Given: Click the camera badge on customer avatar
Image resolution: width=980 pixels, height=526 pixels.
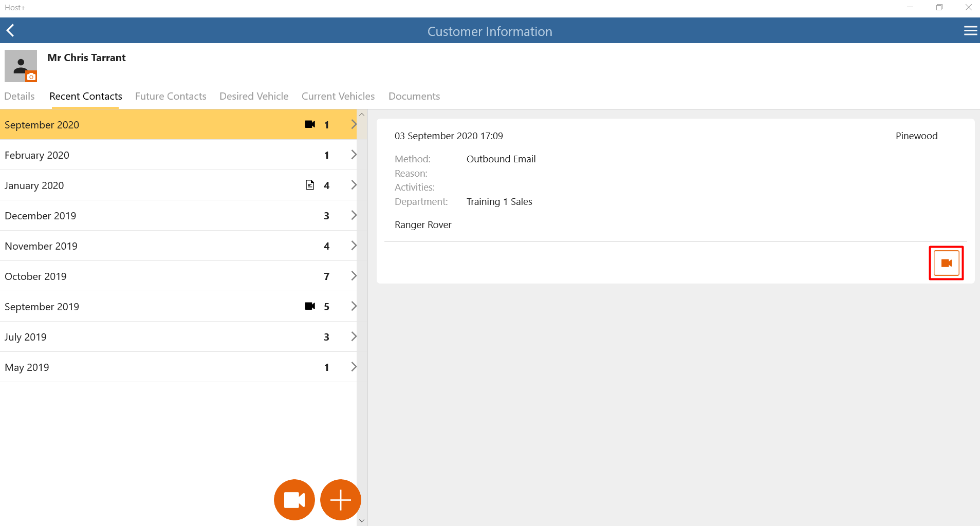Looking at the screenshot, I should click(31, 77).
